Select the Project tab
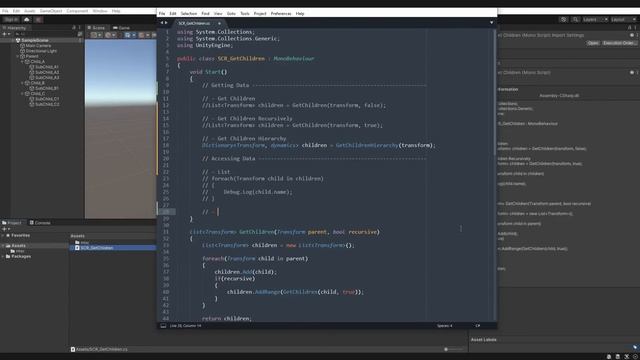640x360 pixels. coord(11,223)
